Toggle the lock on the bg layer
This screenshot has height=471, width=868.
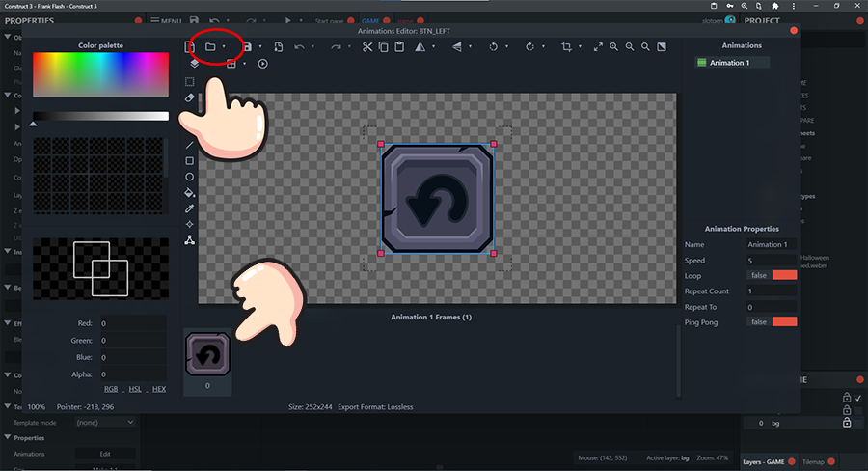click(846, 423)
